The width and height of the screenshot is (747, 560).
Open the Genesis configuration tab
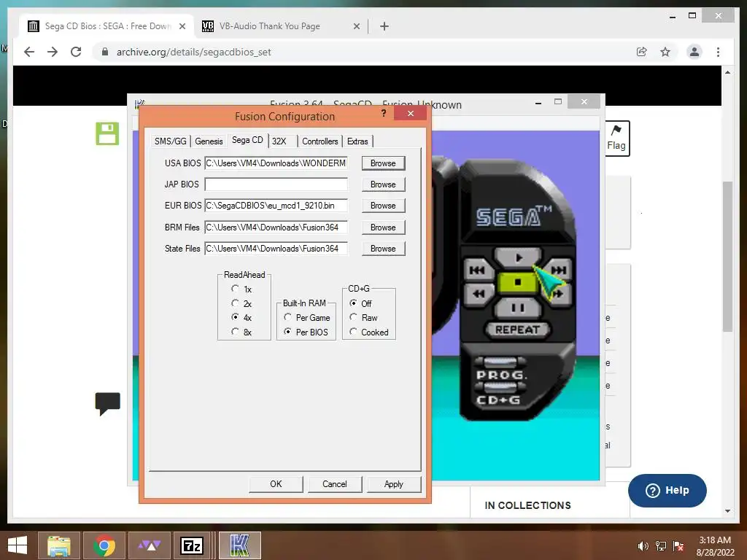[209, 141]
